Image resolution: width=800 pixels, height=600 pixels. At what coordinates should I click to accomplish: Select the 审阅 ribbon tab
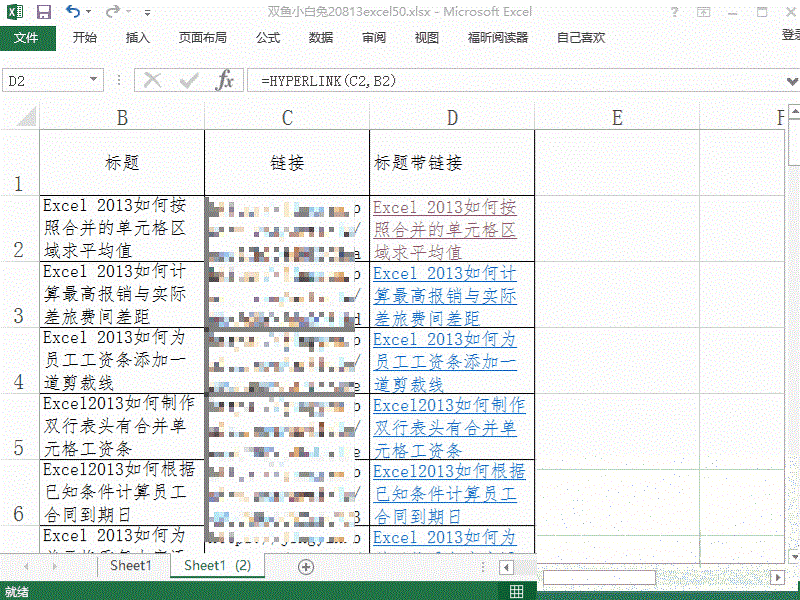click(x=372, y=39)
